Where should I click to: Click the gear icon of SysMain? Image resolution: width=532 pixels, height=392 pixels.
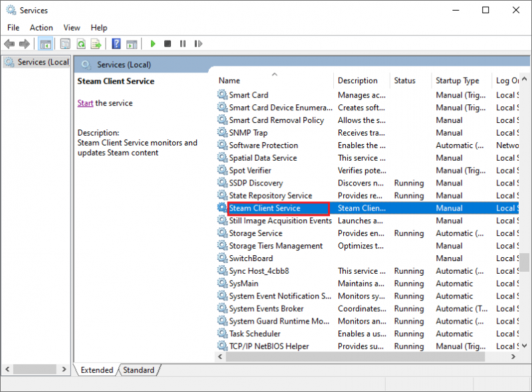click(x=222, y=283)
